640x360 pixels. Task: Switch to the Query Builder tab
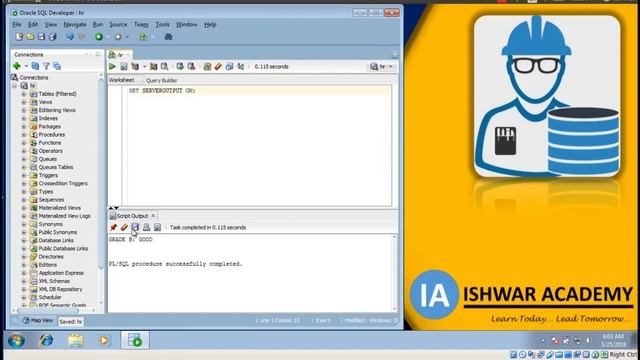[162, 80]
